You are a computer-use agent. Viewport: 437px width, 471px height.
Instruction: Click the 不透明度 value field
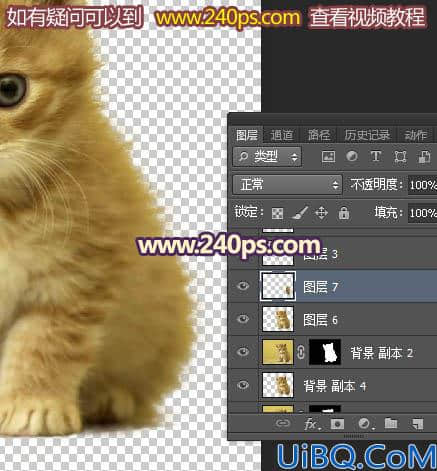[423, 185]
